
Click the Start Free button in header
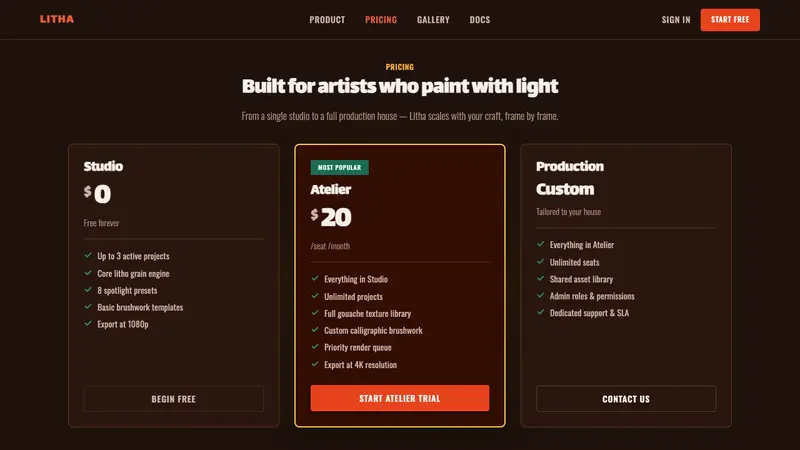point(730,20)
